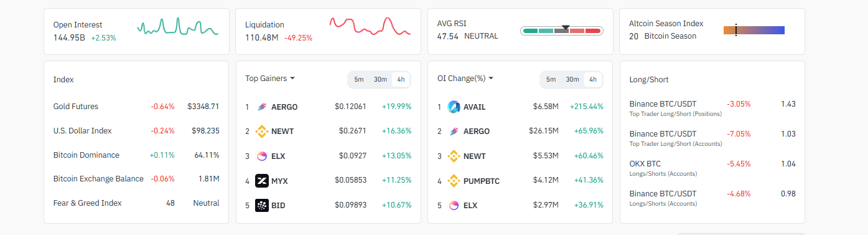Open the Open Interest sparkline chart
Image resolution: width=868 pixels, height=235 pixels.
(178, 27)
